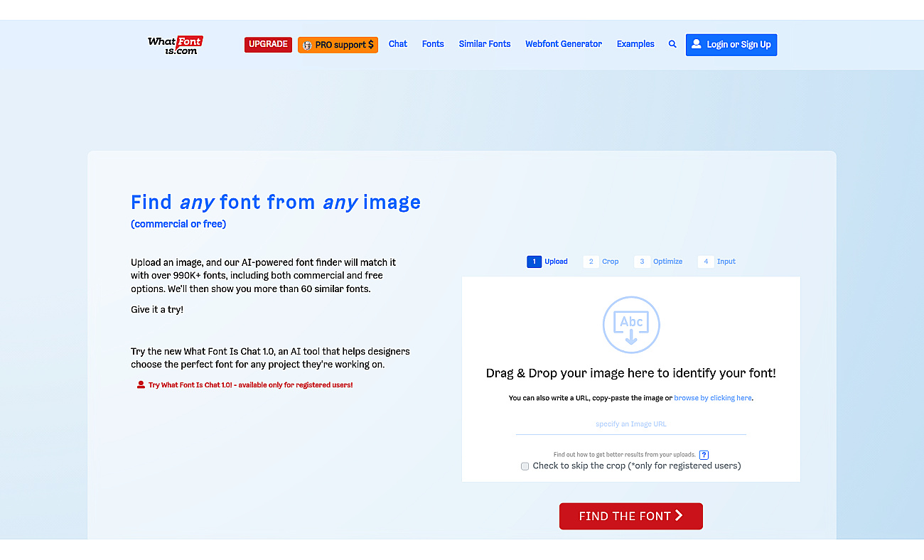This screenshot has width=924, height=560.
Task: Open PRO support option
Action: pyautogui.click(x=338, y=45)
